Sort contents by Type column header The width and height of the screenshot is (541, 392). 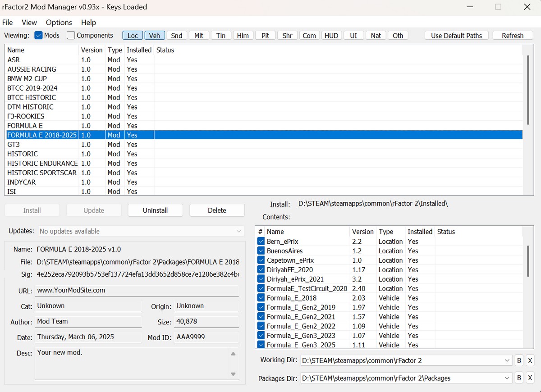tap(390, 232)
